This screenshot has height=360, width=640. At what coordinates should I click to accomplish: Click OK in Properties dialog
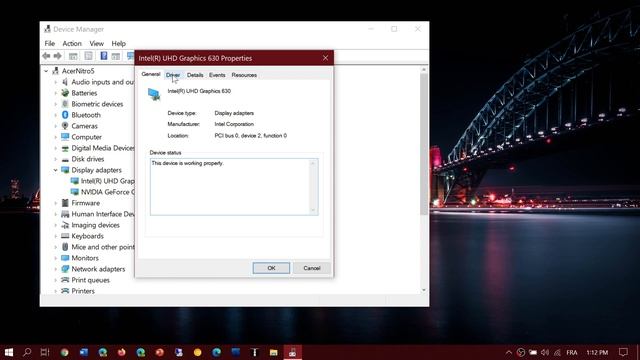point(271,268)
